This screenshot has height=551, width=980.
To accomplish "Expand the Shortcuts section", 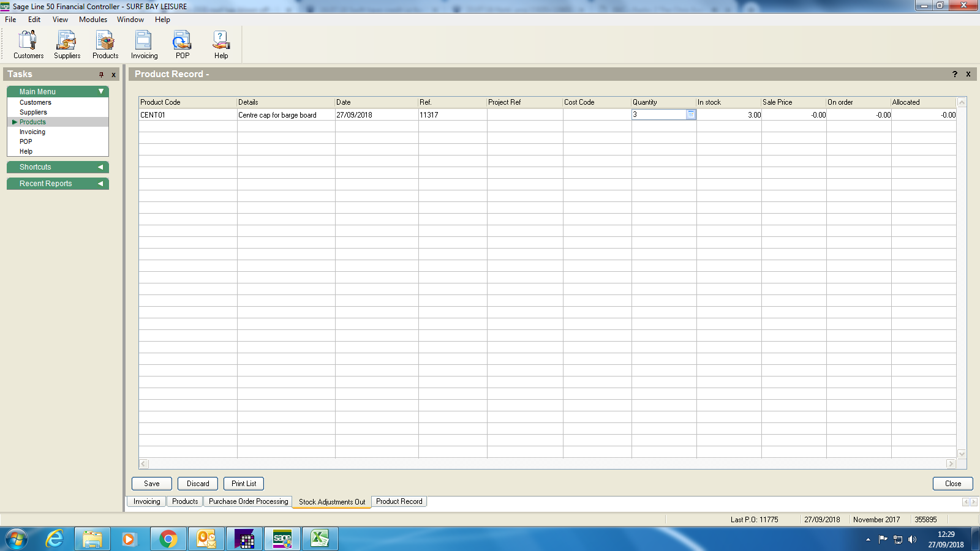I will (x=100, y=167).
